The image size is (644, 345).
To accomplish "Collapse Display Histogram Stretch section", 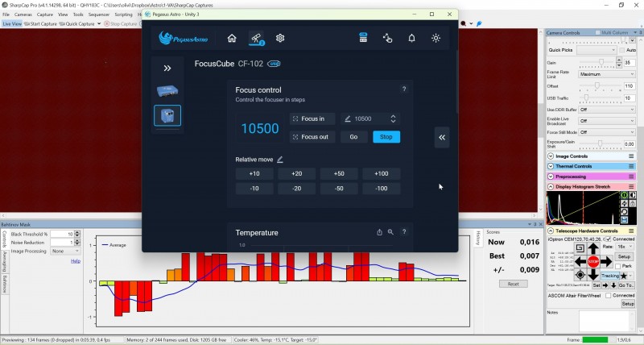I will pyautogui.click(x=551, y=187).
